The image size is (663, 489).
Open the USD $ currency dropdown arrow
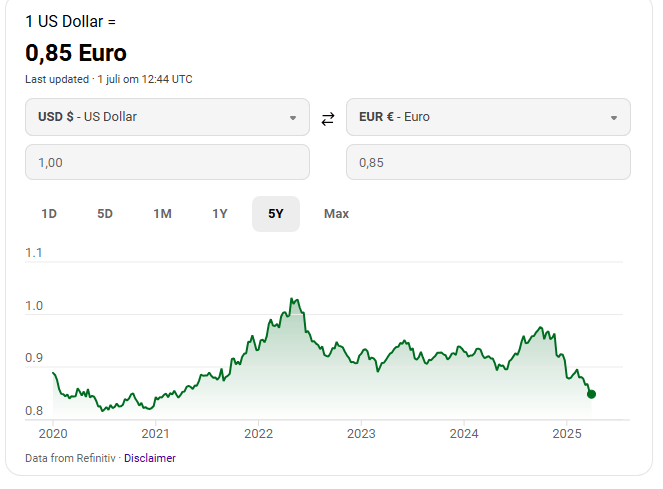click(x=292, y=117)
